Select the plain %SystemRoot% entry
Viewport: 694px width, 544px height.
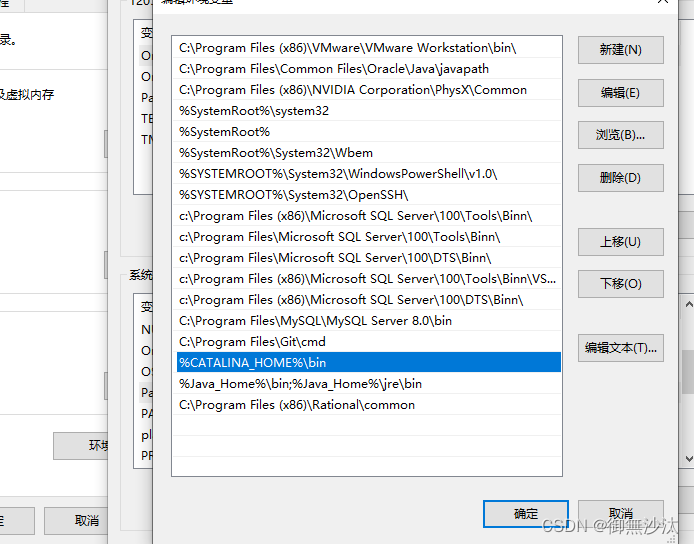pyautogui.click(x=368, y=132)
